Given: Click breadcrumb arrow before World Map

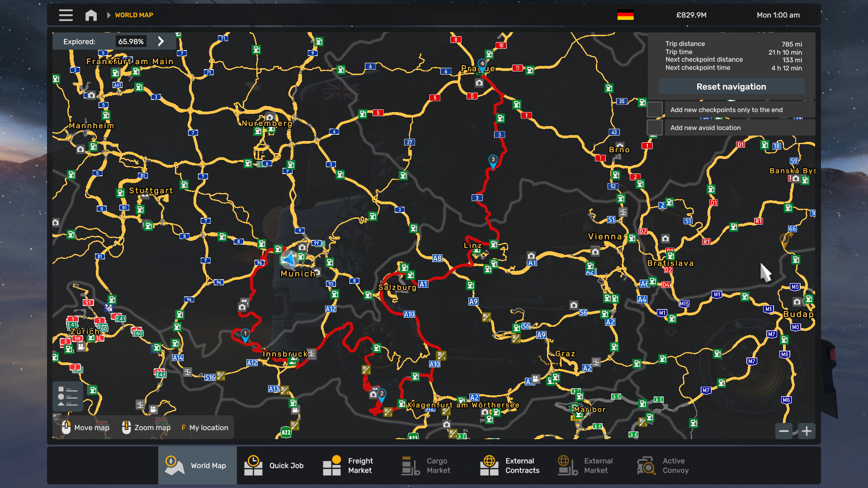Looking at the screenshot, I should (x=108, y=15).
